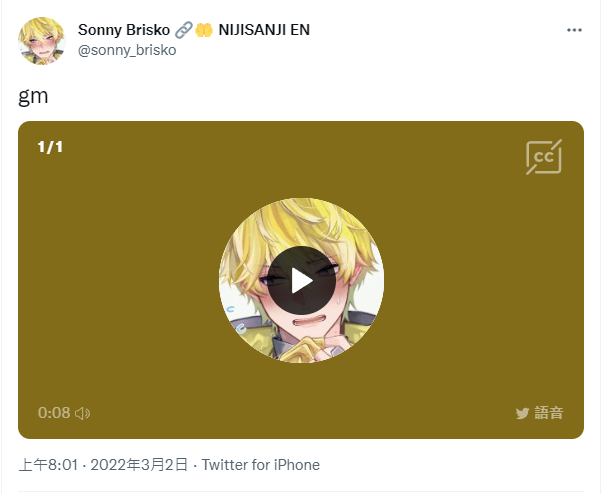Screen dimensions: 601x494
Task: Click the 2022年3月2日 date text
Action: tap(139, 465)
